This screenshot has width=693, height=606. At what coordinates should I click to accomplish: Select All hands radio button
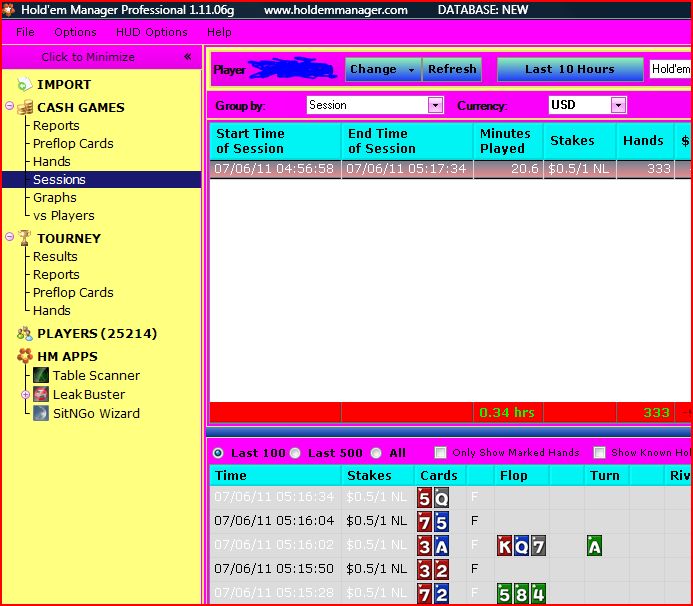pos(376,453)
